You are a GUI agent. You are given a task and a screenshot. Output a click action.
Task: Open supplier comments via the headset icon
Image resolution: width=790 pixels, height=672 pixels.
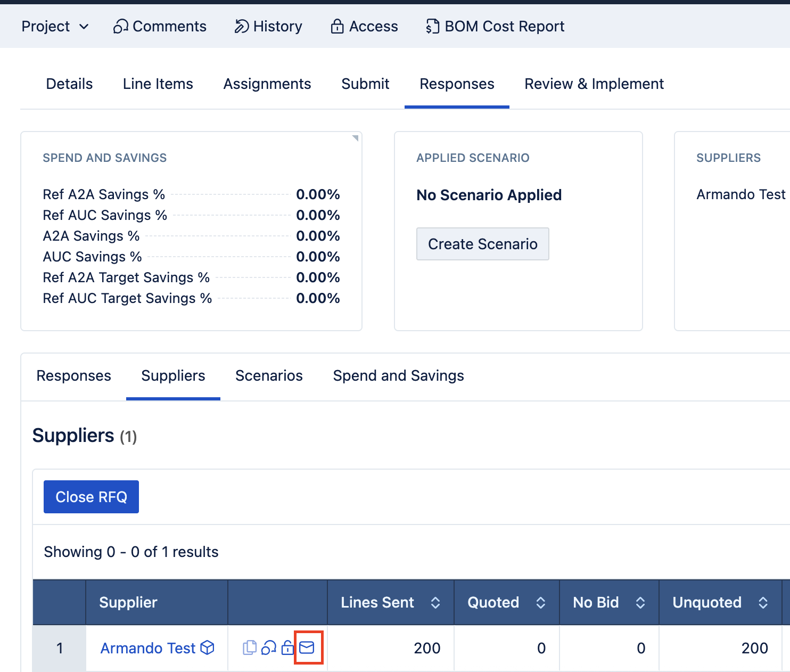pyautogui.click(x=269, y=648)
